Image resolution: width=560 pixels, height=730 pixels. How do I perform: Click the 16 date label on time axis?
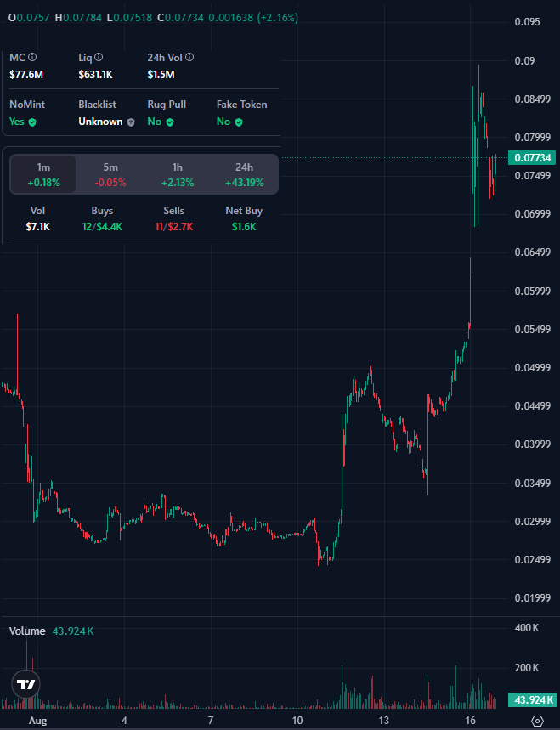point(470,721)
